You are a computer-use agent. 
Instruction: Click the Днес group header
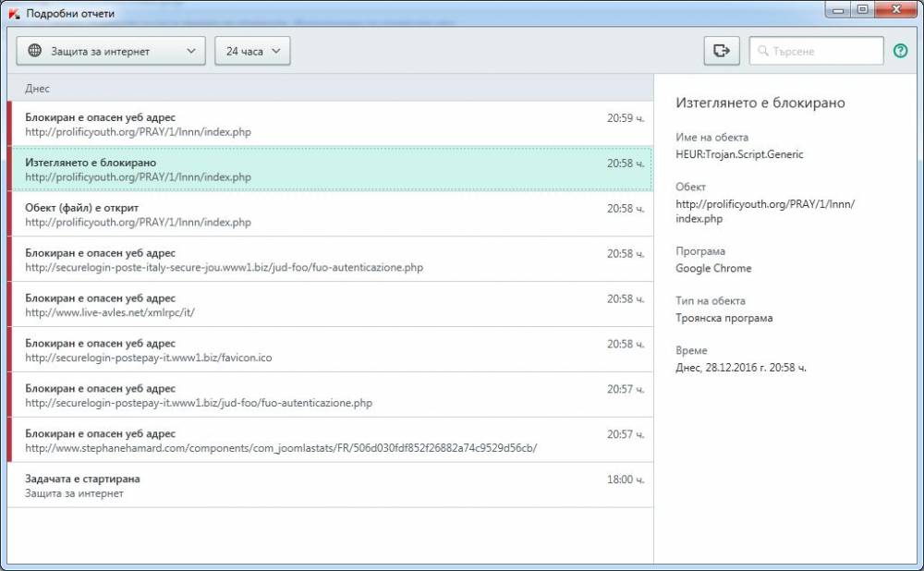point(330,88)
